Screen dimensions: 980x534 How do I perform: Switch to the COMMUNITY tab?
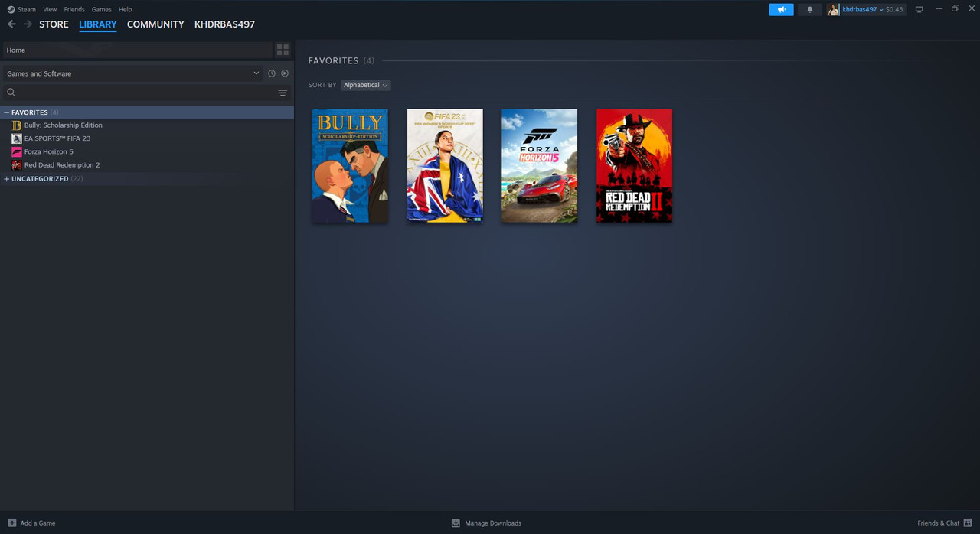[155, 24]
